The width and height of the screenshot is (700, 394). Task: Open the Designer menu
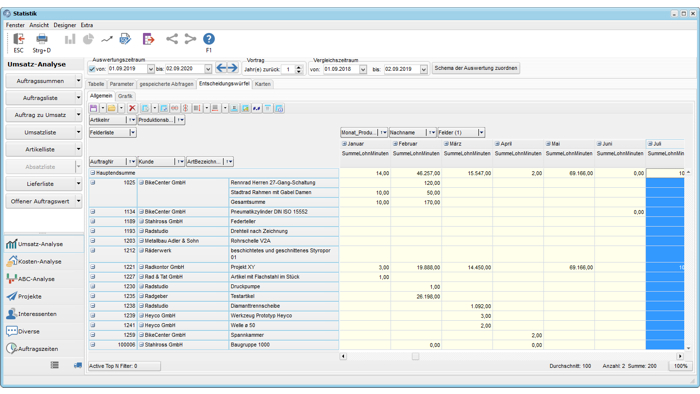pos(65,25)
